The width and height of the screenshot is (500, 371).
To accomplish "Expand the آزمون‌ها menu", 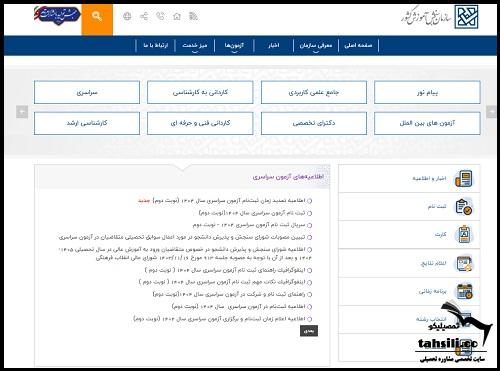I will point(234,45).
